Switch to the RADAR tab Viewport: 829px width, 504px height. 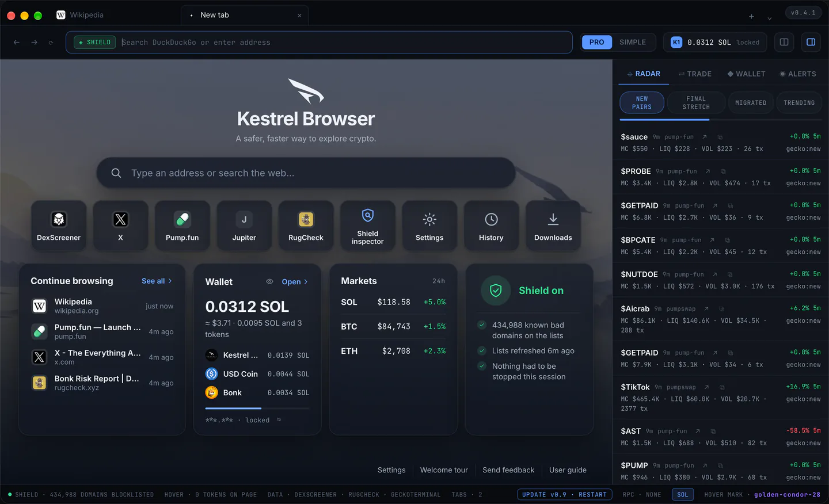point(644,74)
